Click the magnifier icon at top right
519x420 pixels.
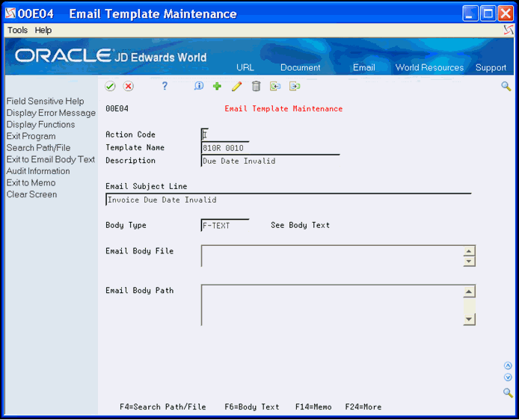[506, 86]
